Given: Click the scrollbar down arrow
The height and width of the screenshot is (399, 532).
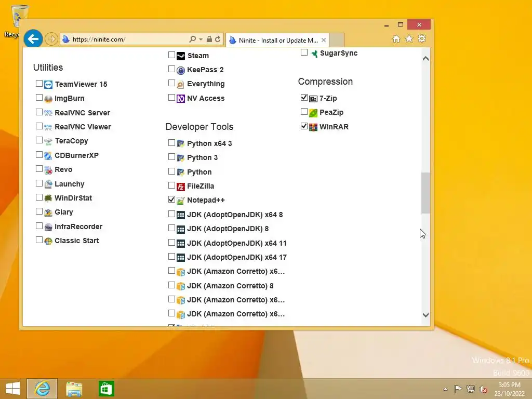Looking at the screenshot, I should [x=426, y=315].
